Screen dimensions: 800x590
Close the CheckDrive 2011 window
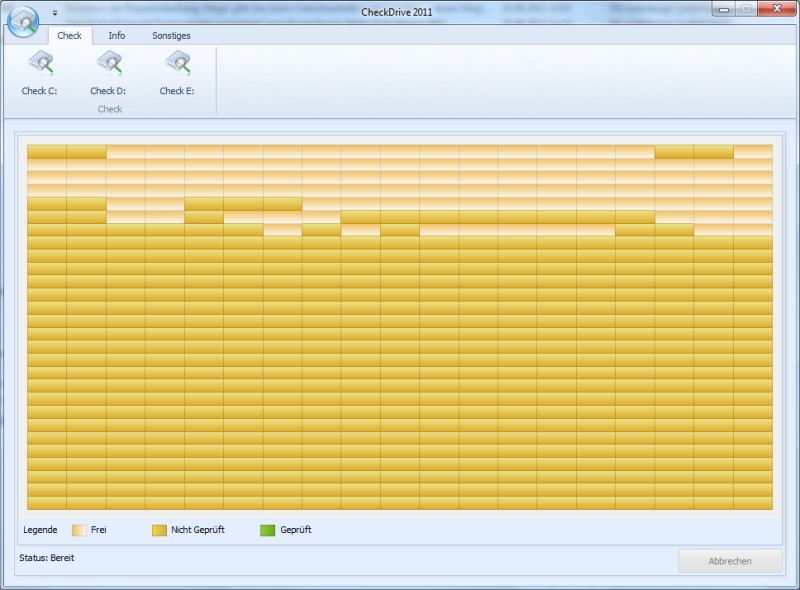point(775,8)
